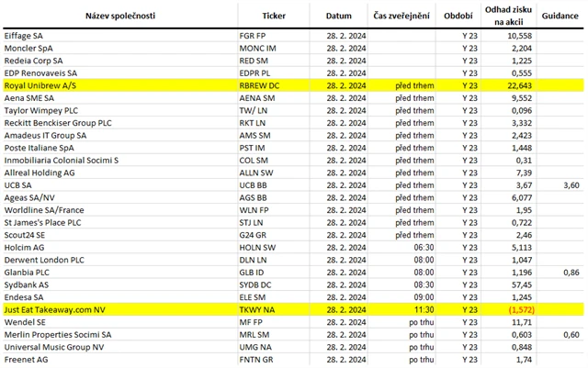Select the Freenet AG company name
Screen dimensions: 588x368
click(27, 361)
